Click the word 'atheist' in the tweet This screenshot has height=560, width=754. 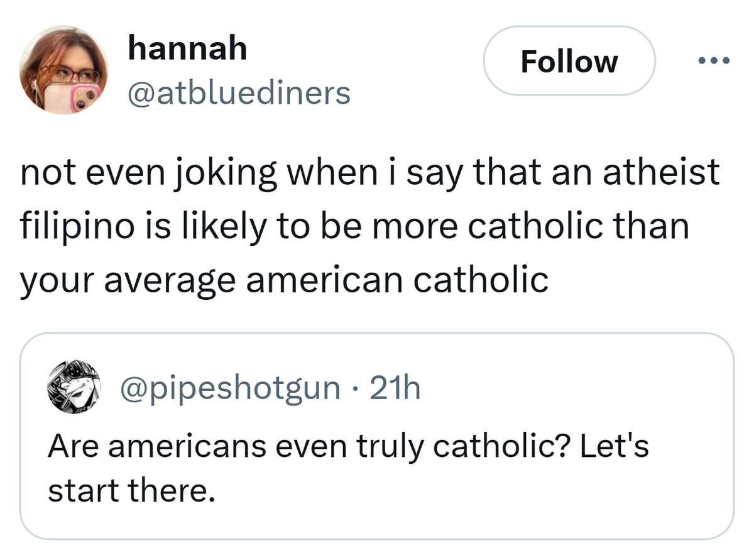click(x=660, y=172)
